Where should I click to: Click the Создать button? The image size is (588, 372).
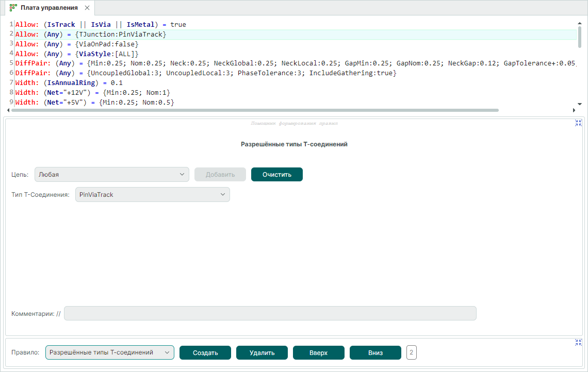tap(205, 352)
